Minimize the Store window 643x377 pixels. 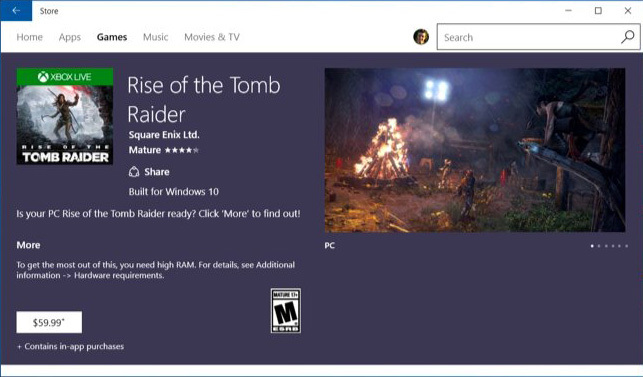coord(568,11)
